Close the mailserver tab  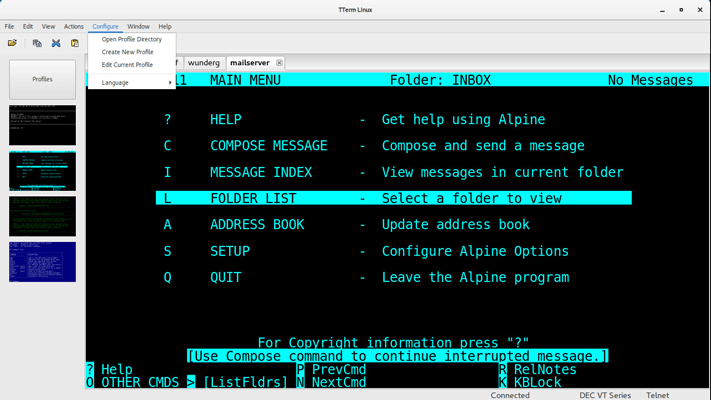[x=279, y=63]
